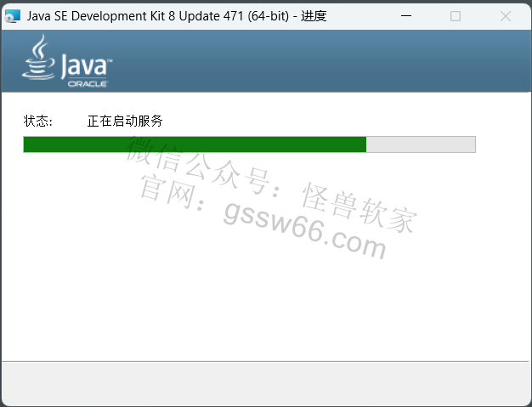Click the Java coffee cup logo

38,57
